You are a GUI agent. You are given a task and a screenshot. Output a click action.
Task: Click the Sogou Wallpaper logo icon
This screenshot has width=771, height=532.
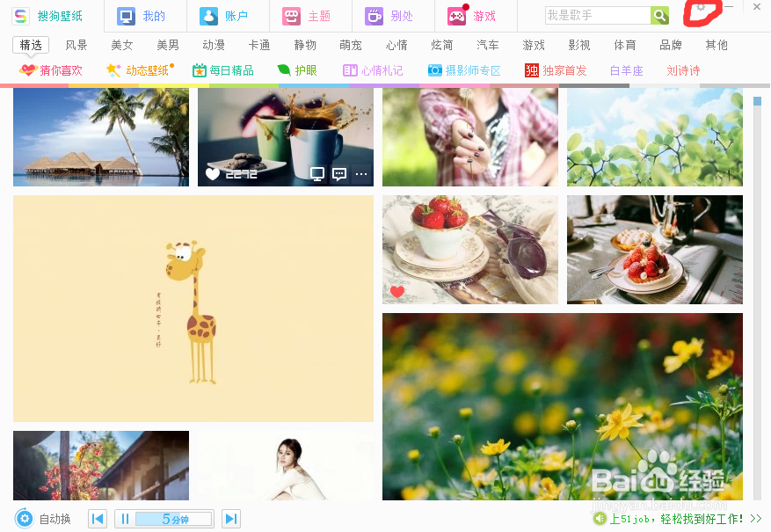point(20,16)
